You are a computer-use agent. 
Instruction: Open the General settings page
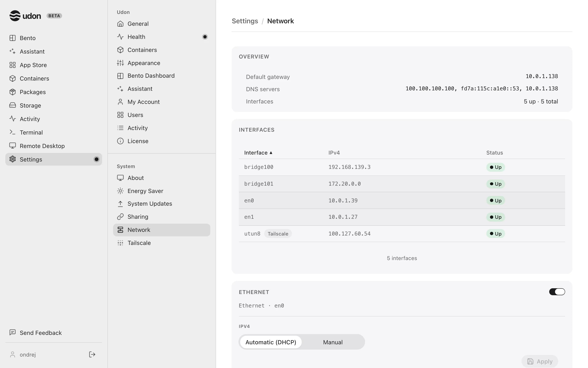coord(161,24)
